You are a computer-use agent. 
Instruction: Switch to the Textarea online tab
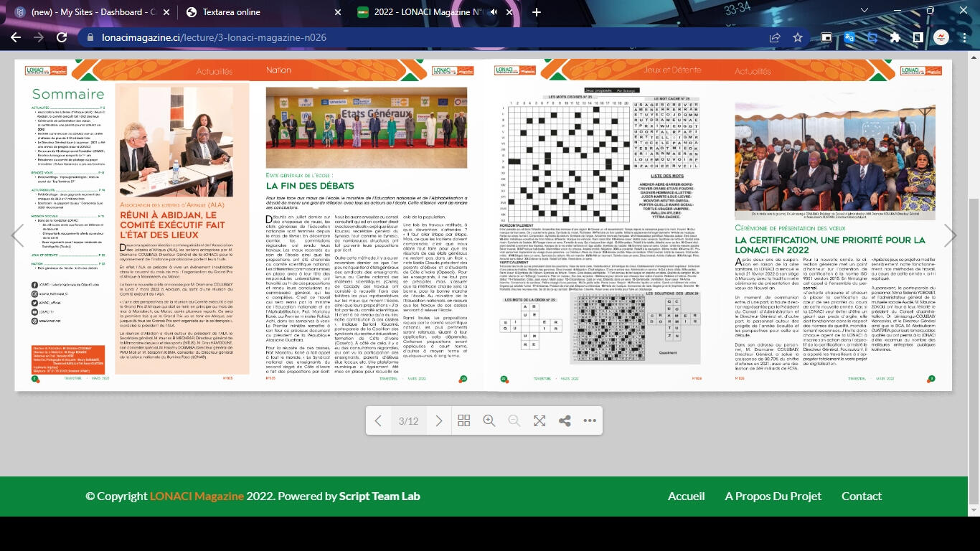[258, 12]
